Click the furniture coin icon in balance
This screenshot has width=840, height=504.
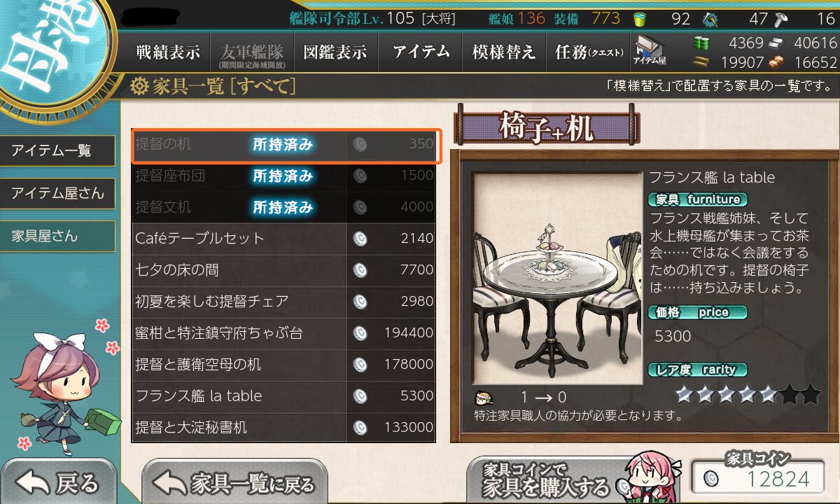[711, 479]
